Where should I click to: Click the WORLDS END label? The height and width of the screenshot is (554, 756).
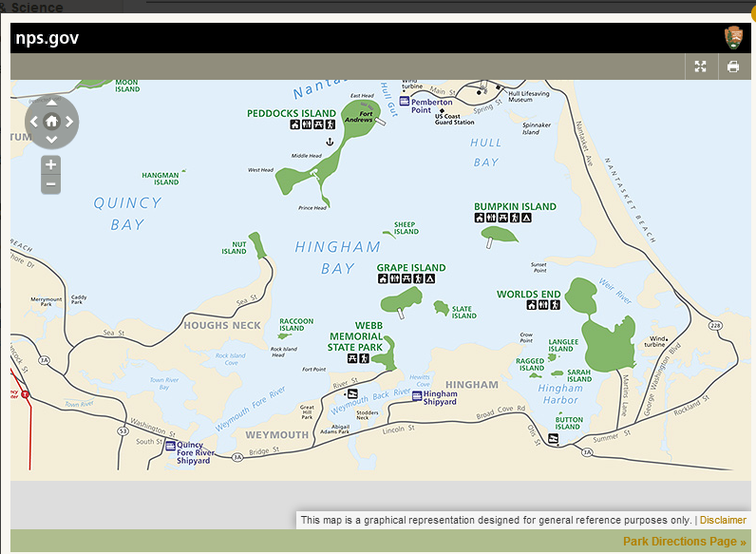pyautogui.click(x=528, y=294)
